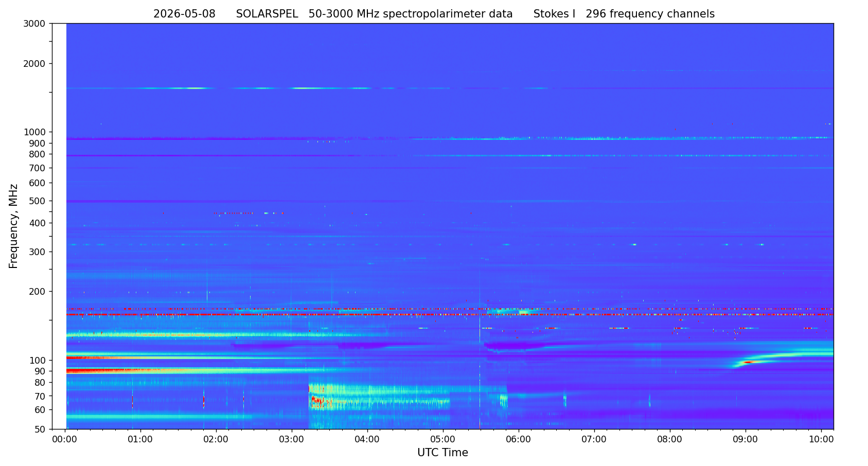Click the 'Frequency, MHz' y-axis title
The width and height of the screenshot is (868, 466).
(x=14, y=226)
